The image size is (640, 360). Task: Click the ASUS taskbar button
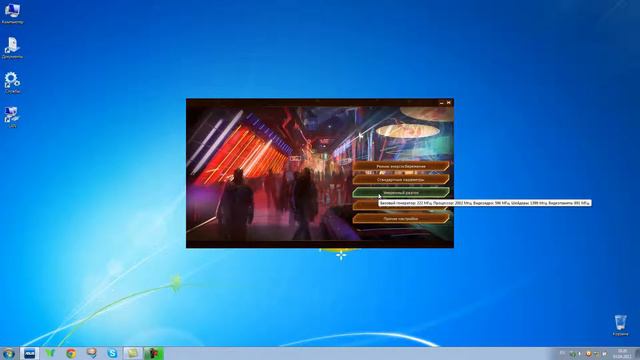coord(29,353)
